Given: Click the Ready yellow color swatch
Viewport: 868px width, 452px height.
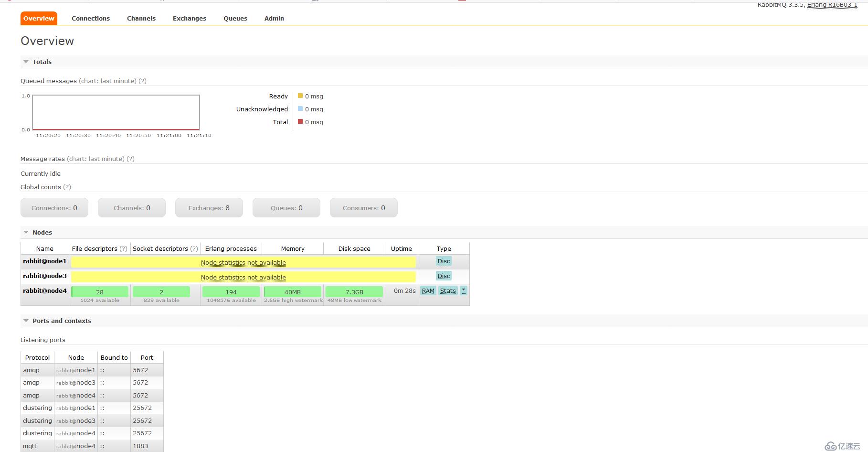Looking at the screenshot, I should pyautogui.click(x=300, y=96).
